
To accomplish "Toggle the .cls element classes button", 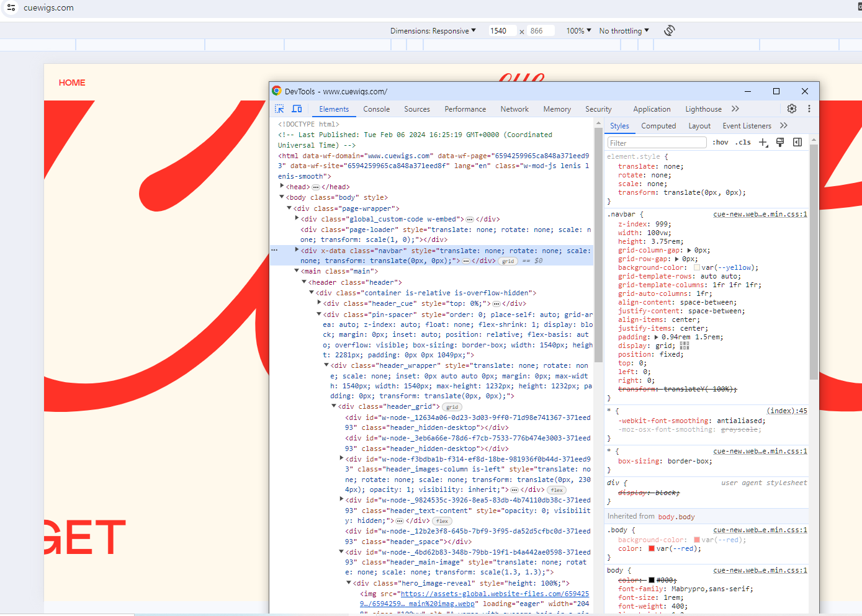I will point(743,143).
